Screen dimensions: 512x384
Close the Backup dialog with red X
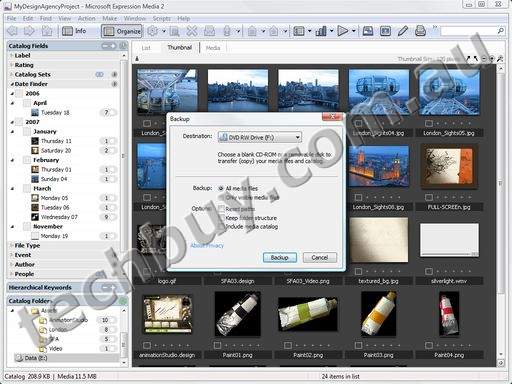(332, 116)
